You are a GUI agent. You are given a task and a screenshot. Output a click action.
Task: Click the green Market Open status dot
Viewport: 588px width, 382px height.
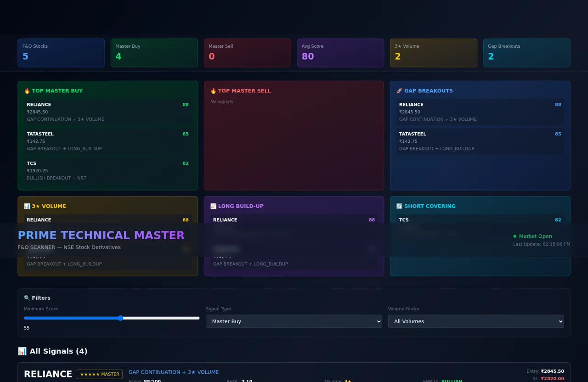point(515,236)
